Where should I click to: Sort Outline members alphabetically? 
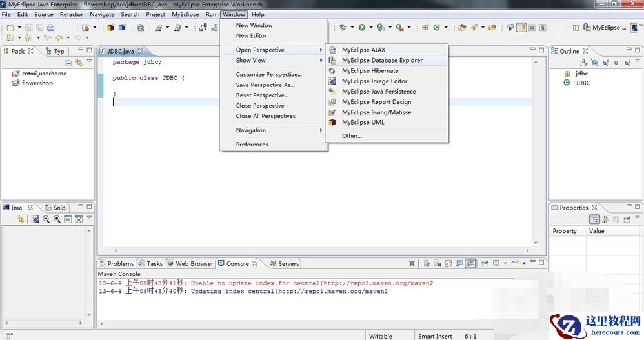585,63
